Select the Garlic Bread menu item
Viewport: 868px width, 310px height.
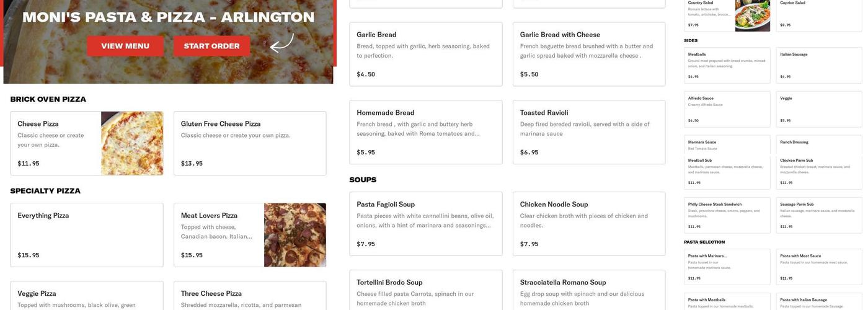click(426, 54)
